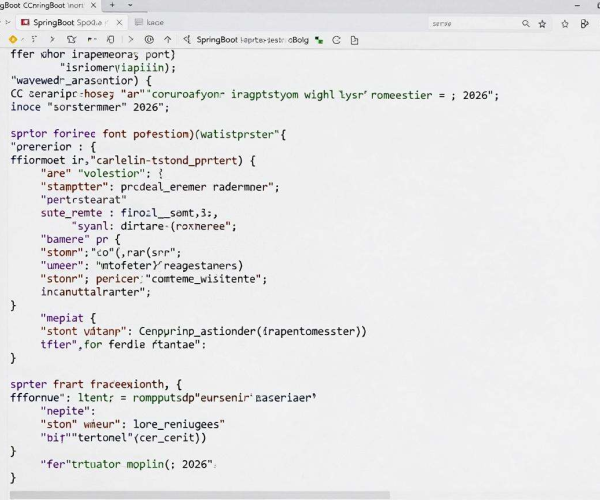Image resolution: width=600 pixels, height=500 pixels.
Task: Click the circled at-symbol toolbar icon
Action: point(149,39)
